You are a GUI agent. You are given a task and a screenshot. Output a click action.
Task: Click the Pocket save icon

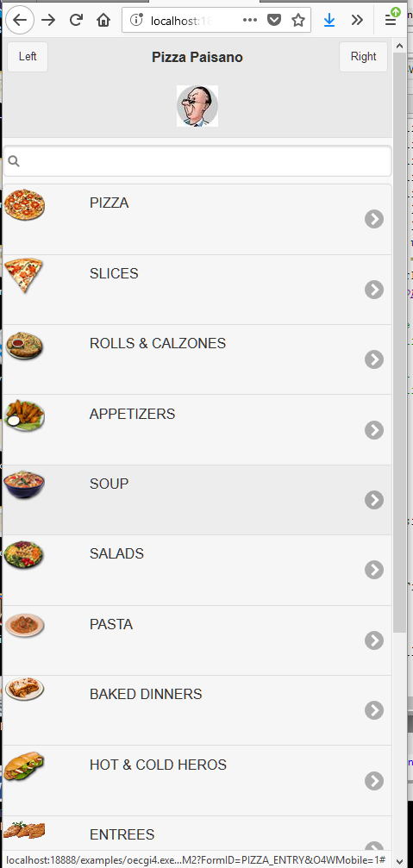point(274,21)
